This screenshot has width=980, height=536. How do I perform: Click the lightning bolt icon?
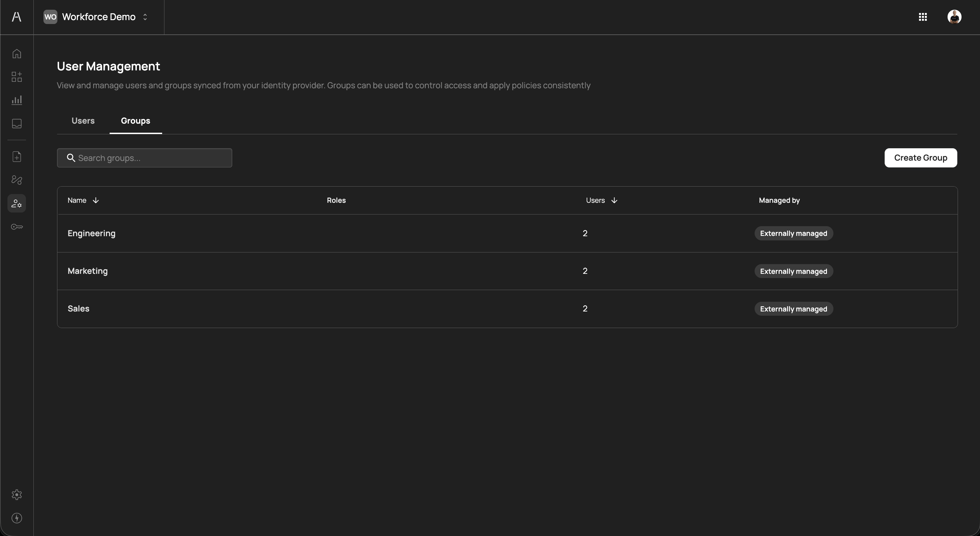17,518
